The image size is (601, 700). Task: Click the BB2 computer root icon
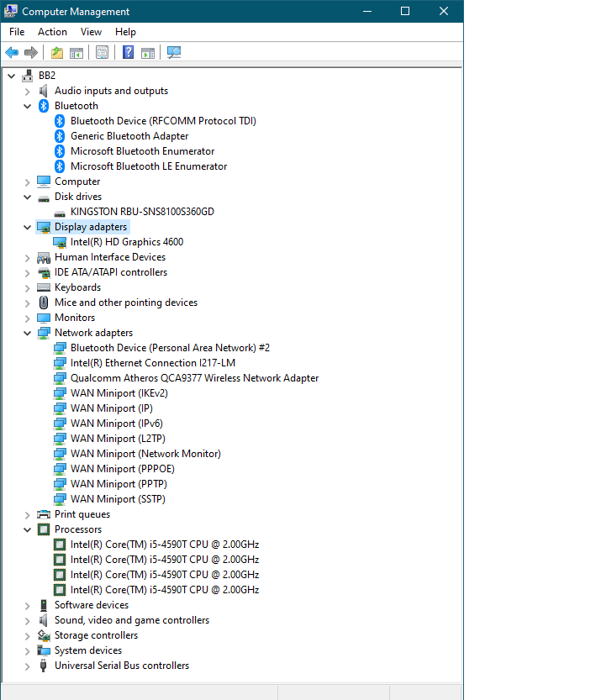(x=27, y=76)
